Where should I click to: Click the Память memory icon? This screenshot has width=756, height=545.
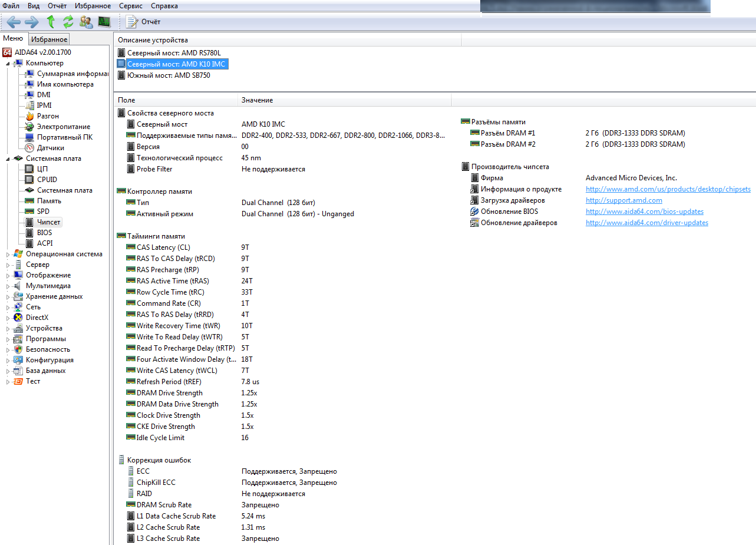click(29, 201)
